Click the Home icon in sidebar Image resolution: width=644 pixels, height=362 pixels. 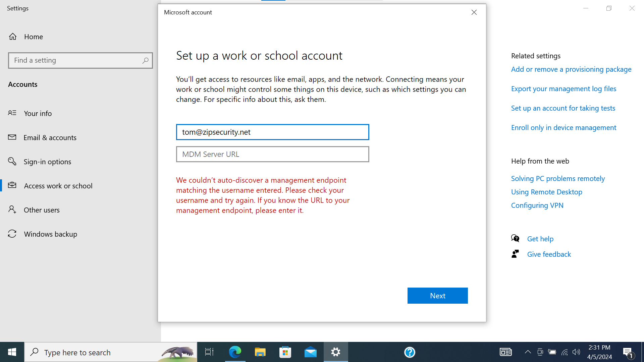click(13, 37)
